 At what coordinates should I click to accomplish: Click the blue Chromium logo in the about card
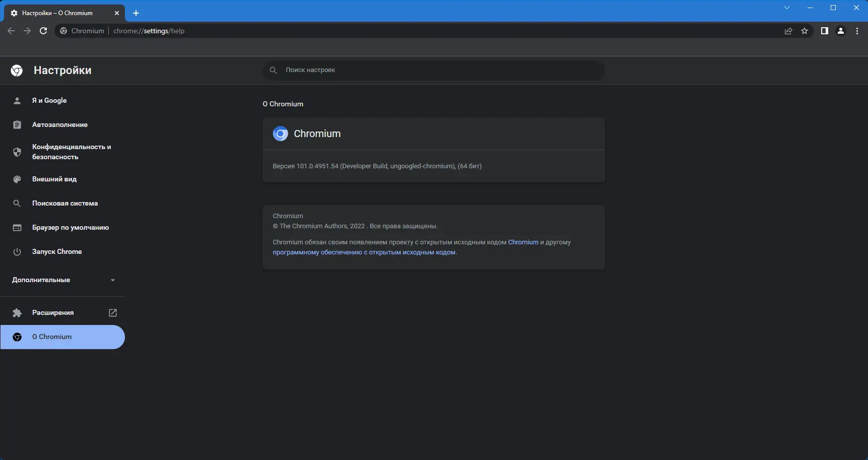tap(281, 134)
